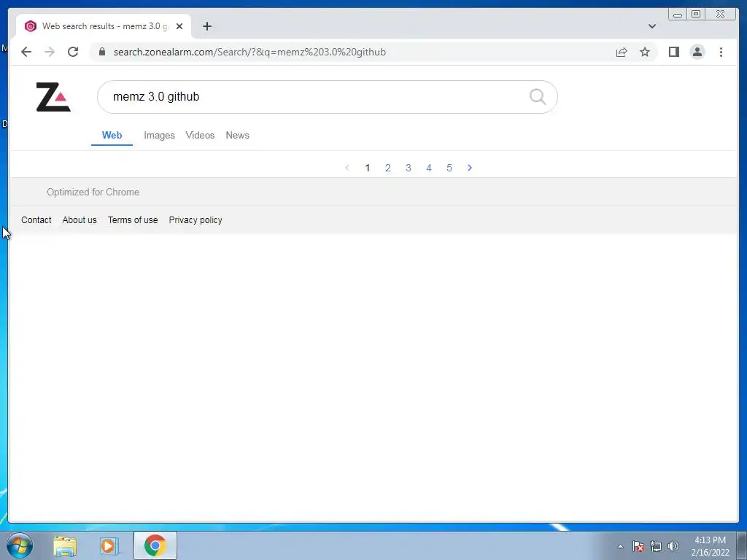Click the ZoneAlarm Z logo
The height and width of the screenshot is (560, 747).
[x=53, y=97]
